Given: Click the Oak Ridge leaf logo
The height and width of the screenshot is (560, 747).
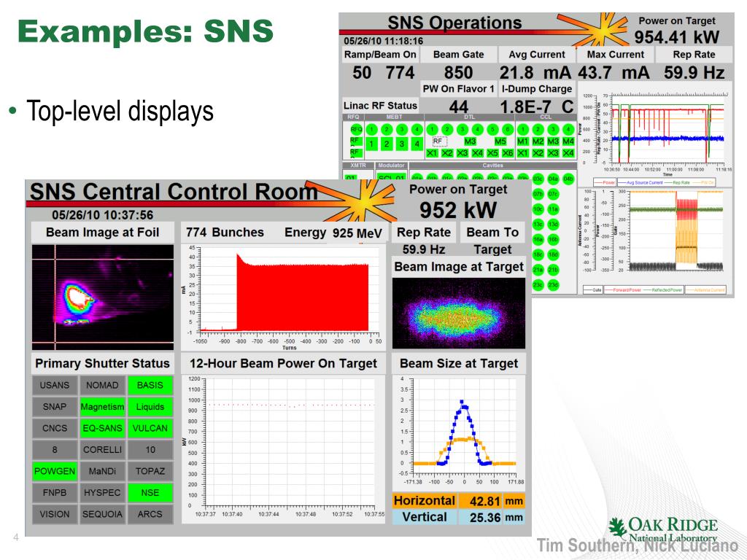Looking at the screenshot, I should click(618, 529).
